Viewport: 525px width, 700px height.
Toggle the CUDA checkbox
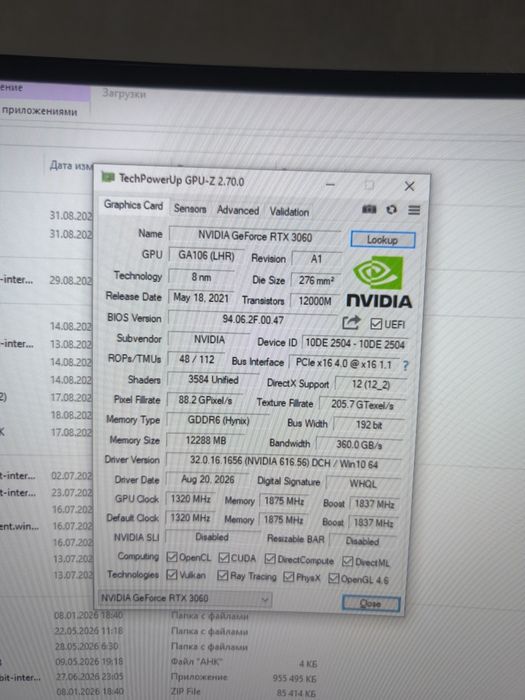click(224, 558)
